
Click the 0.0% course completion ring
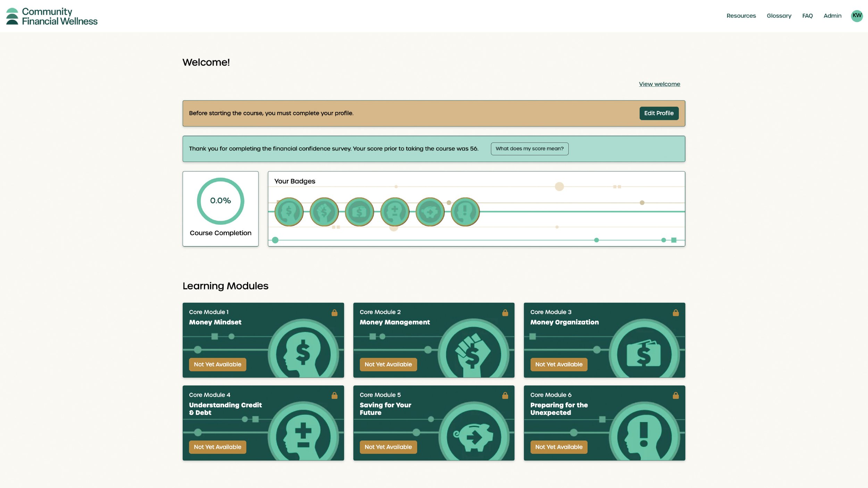pos(220,201)
